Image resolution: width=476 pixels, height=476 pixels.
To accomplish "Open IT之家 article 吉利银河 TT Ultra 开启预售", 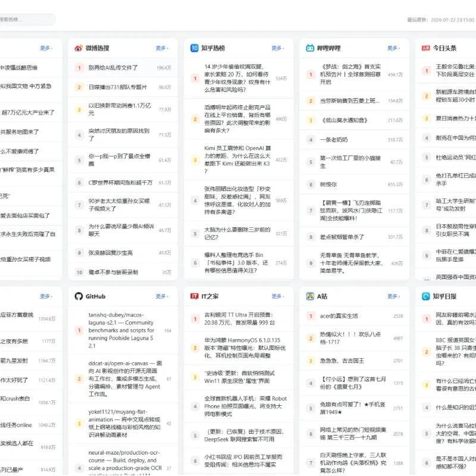I will click(239, 319).
